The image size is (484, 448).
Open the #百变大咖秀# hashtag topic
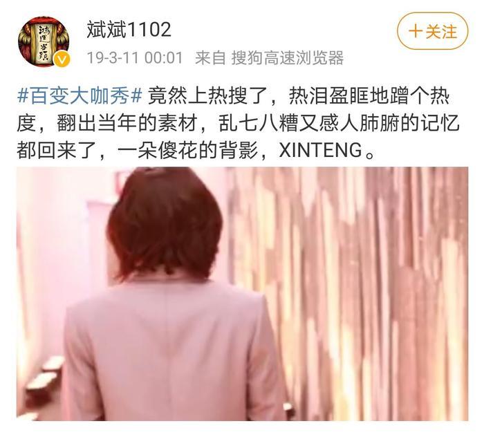tap(80, 97)
